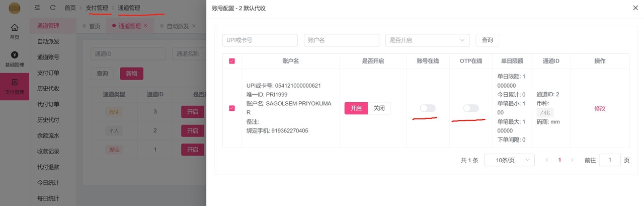Click the 修改 link in 操作 column
This screenshot has width=644, height=206.
tap(600, 108)
